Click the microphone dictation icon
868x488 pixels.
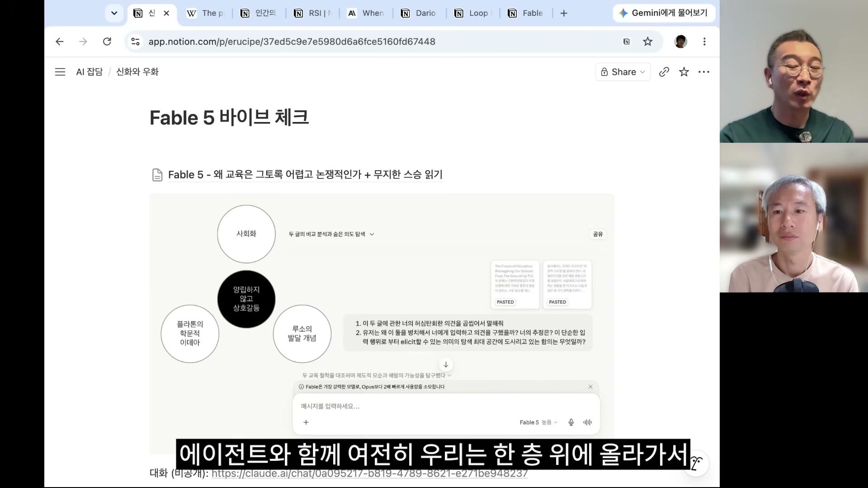click(x=571, y=422)
